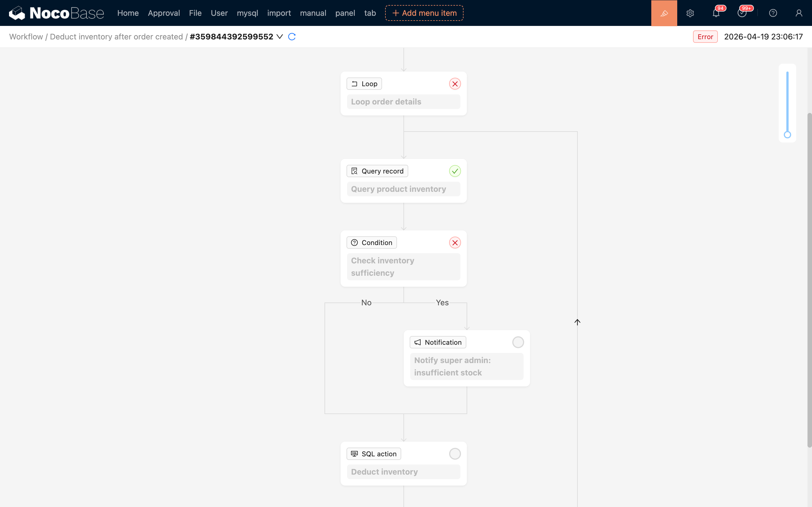
Task: Click the refresh execution icon
Action: (292, 37)
